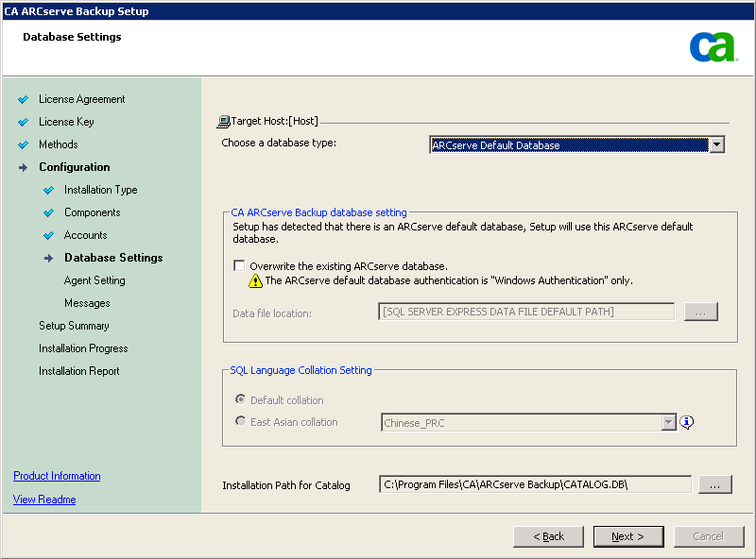Screen dimensions: 756x559
Task: Expand the Chinese_PRC collation dropdown
Action: tap(668, 423)
